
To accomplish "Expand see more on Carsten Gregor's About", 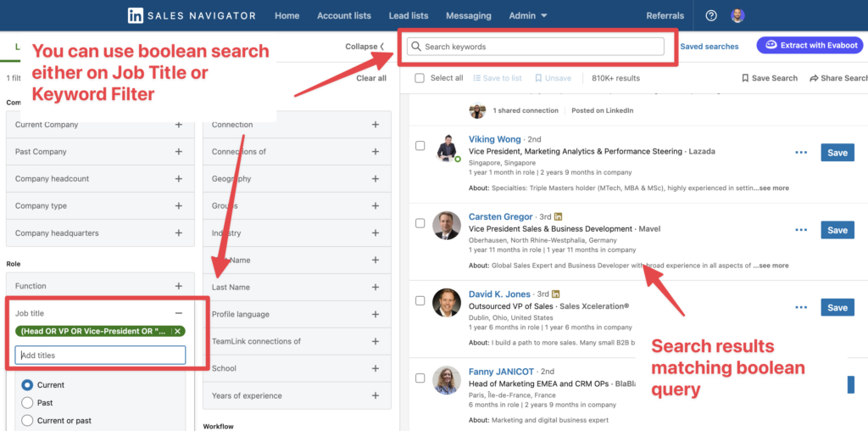I will (774, 266).
